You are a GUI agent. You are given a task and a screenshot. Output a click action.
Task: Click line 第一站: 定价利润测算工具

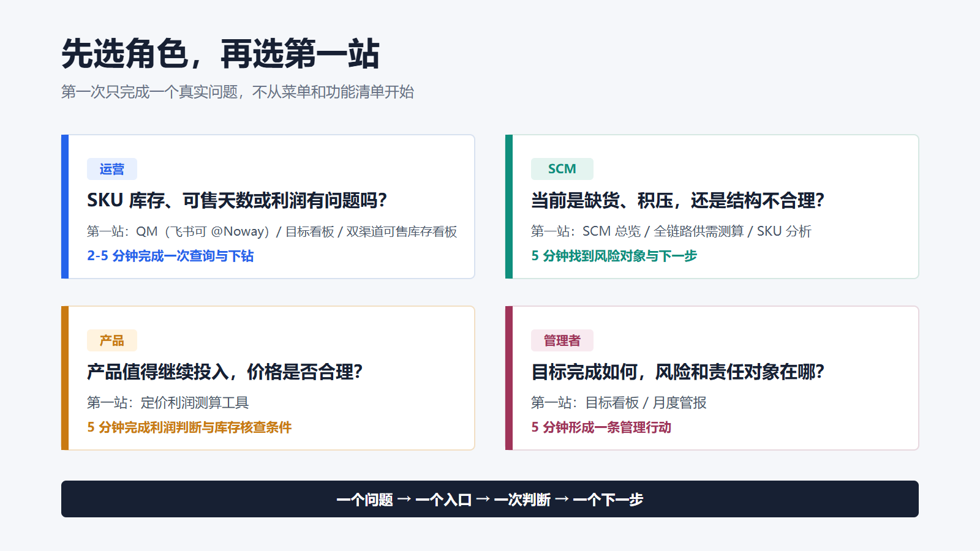[x=168, y=403]
